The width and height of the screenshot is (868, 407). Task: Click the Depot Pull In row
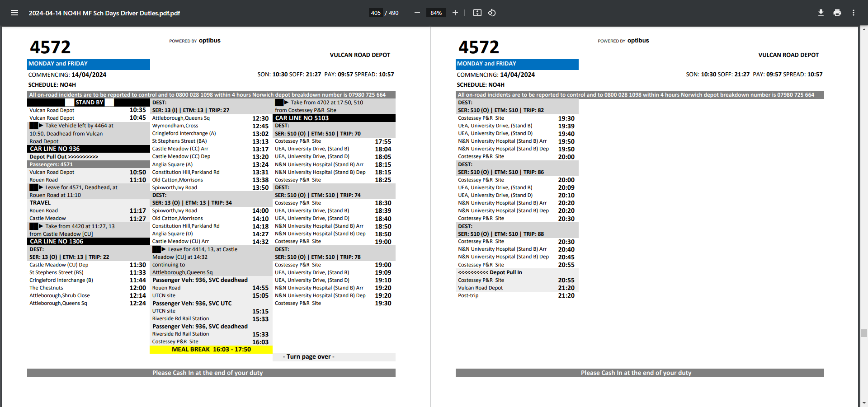click(490, 272)
